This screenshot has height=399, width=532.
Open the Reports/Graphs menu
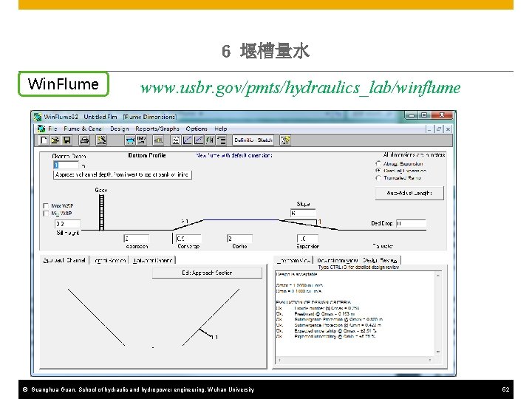tap(157, 129)
